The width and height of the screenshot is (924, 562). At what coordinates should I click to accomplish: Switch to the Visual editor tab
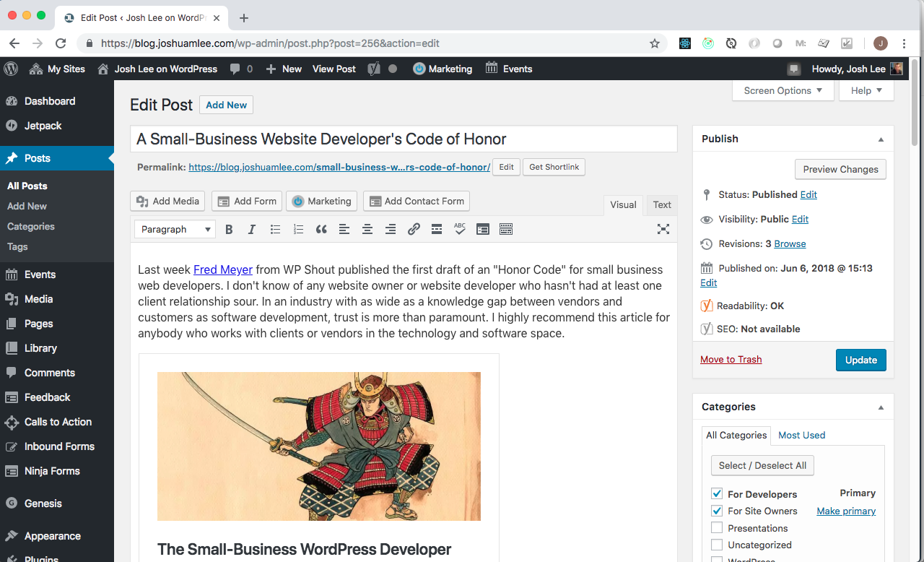[x=623, y=205]
